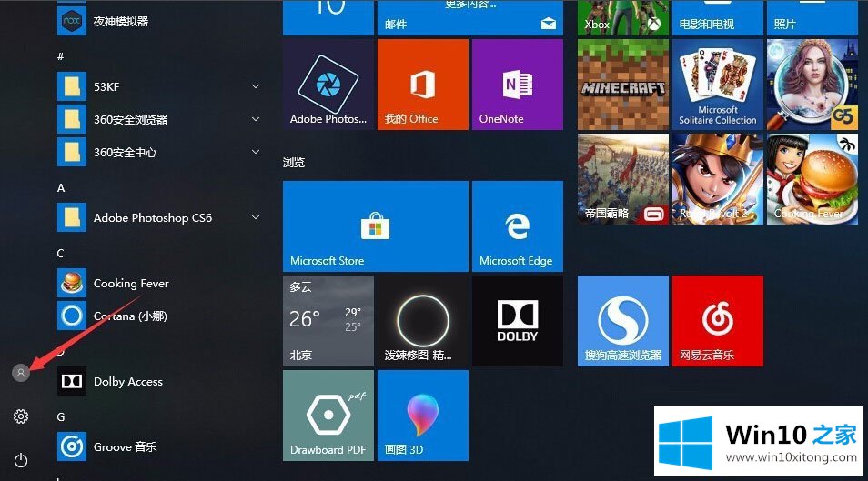Open the Dolby tile
Viewport: 868px width, 481px height.
coord(518,320)
